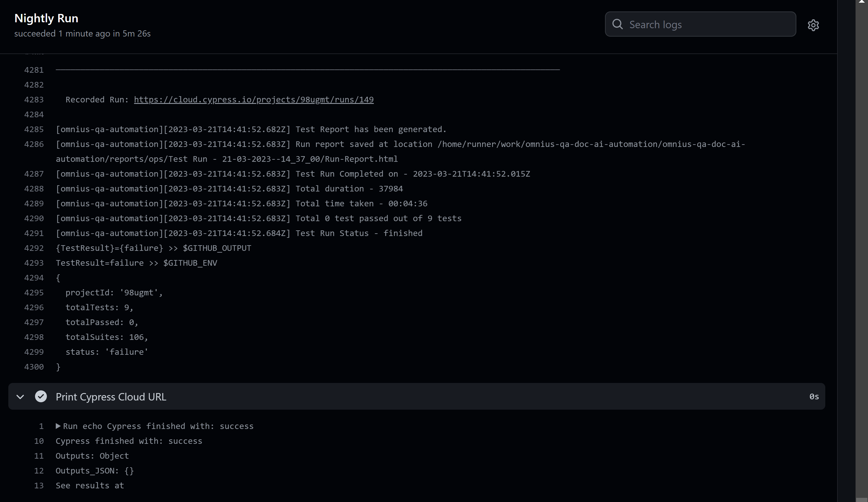This screenshot has height=502, width=868.
Task: Click the Nightly Run job title
Action: tap(46, 18)
